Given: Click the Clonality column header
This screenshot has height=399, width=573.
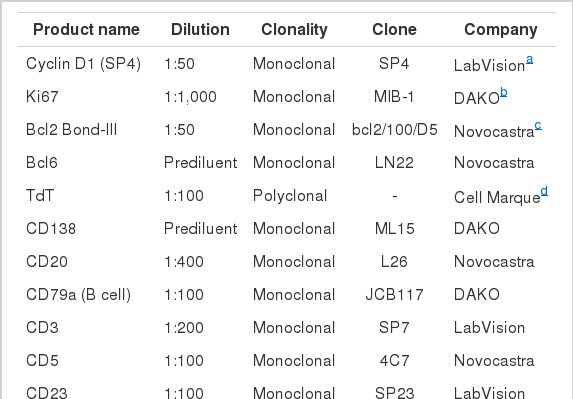Looking at the screenshot, I should pos(294,30).
